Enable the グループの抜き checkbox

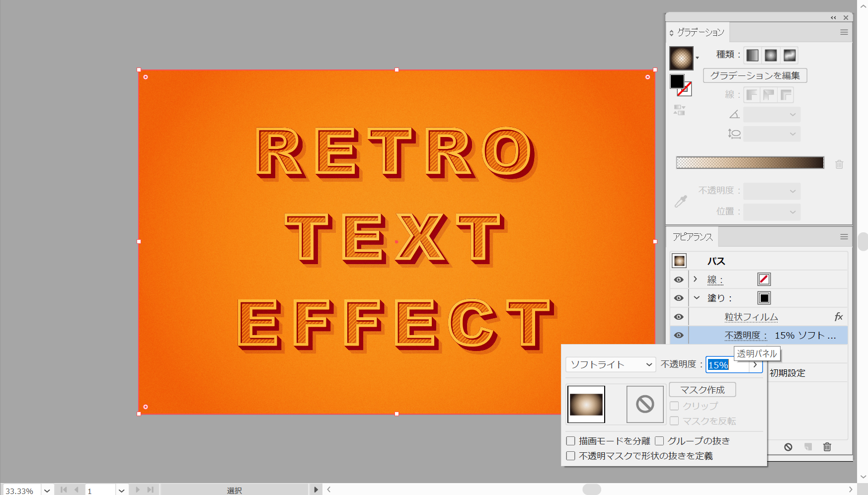click(659, 441)
